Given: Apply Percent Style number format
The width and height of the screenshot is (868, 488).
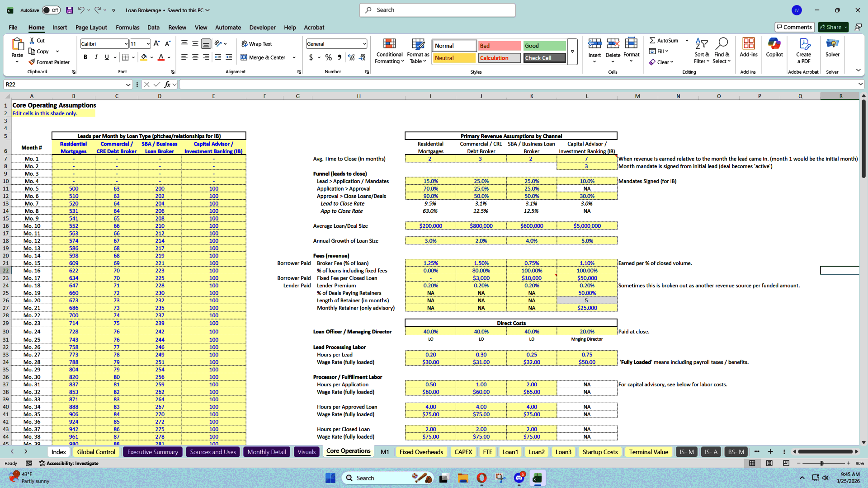Looking at the screenshot, I should coord(329,58).
